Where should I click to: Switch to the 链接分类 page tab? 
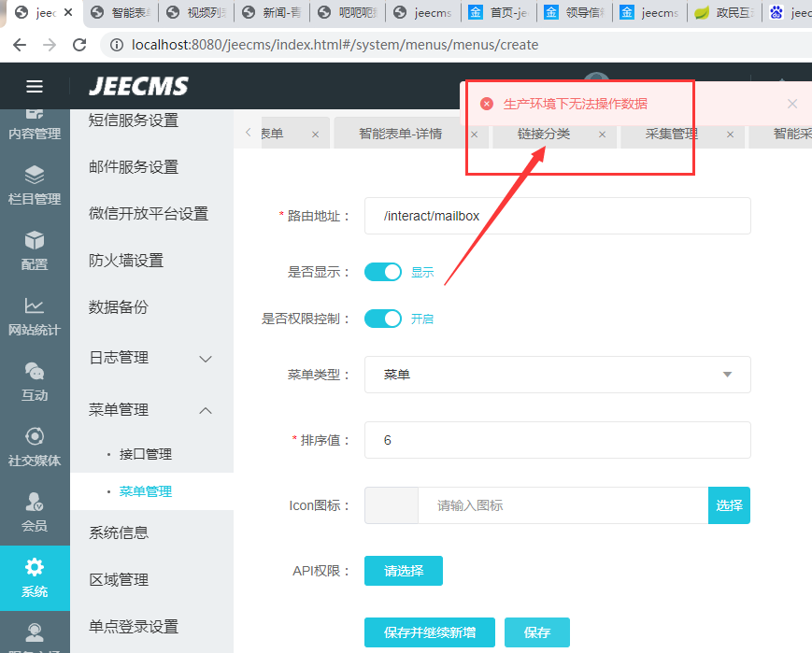(x=543, y=135)
